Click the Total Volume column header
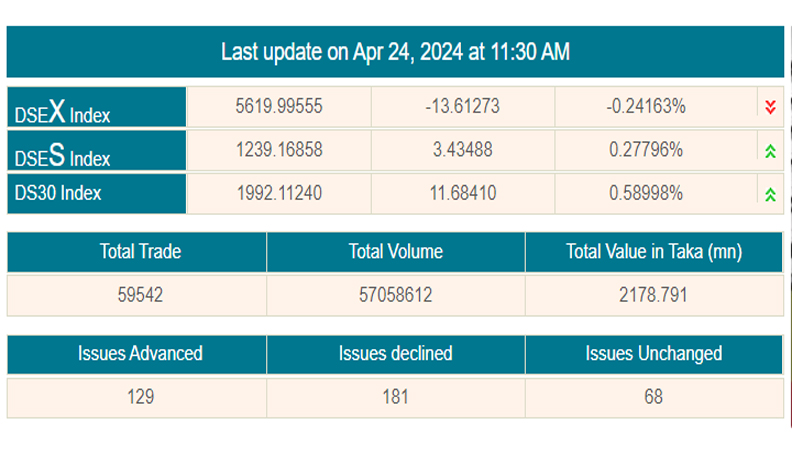 395,252
